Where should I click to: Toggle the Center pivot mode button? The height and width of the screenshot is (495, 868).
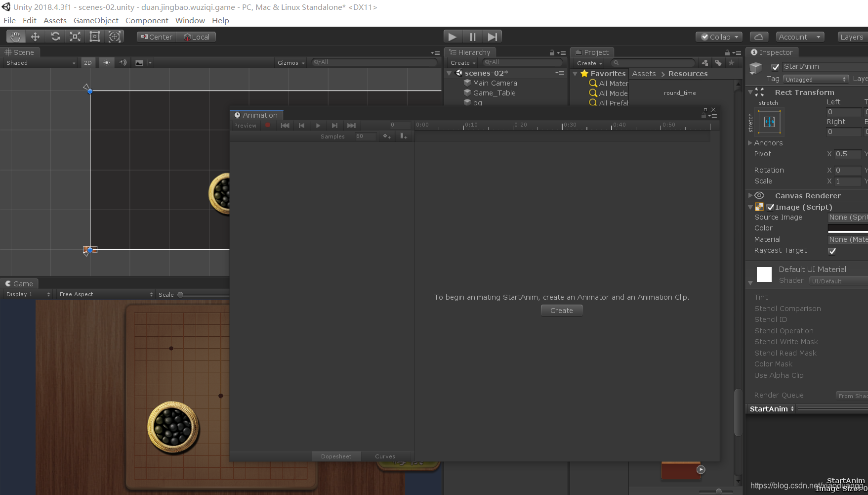[x=157, y=37]
